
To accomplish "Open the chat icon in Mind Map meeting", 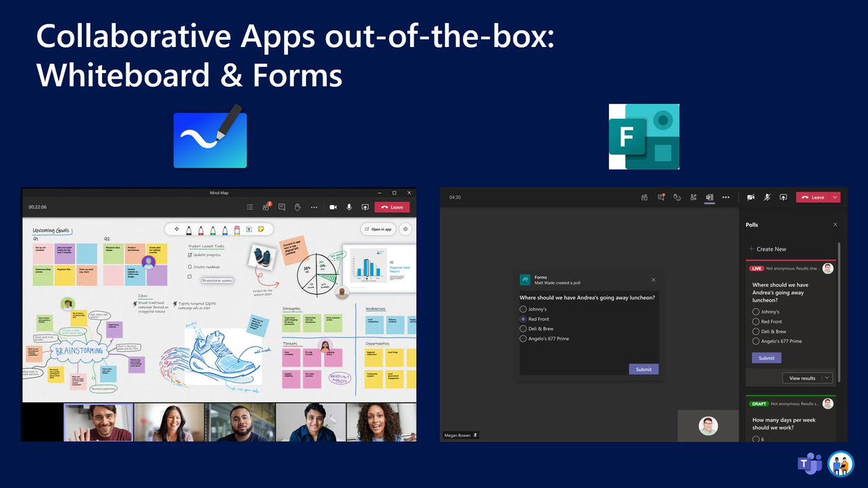I will tap(282, 207).
